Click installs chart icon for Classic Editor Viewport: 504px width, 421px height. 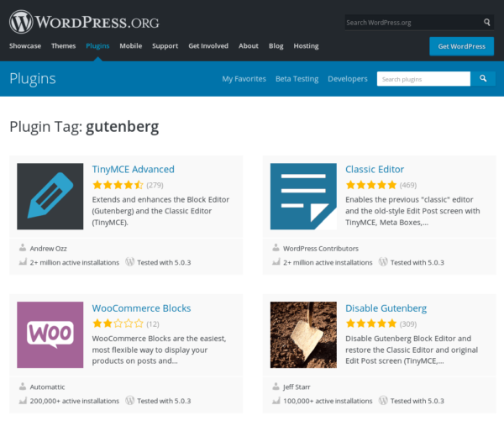click(x=276, y=262)
